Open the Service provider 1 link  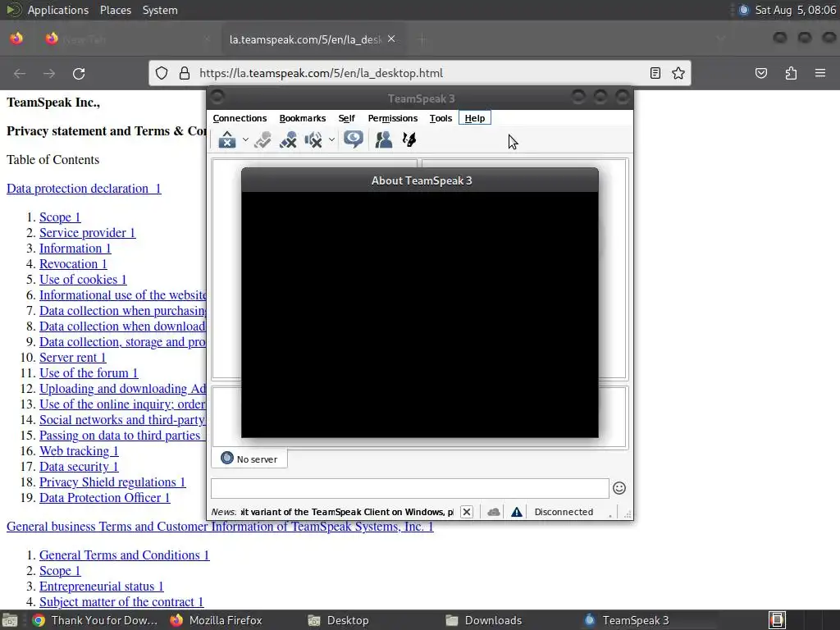(87, 232)
